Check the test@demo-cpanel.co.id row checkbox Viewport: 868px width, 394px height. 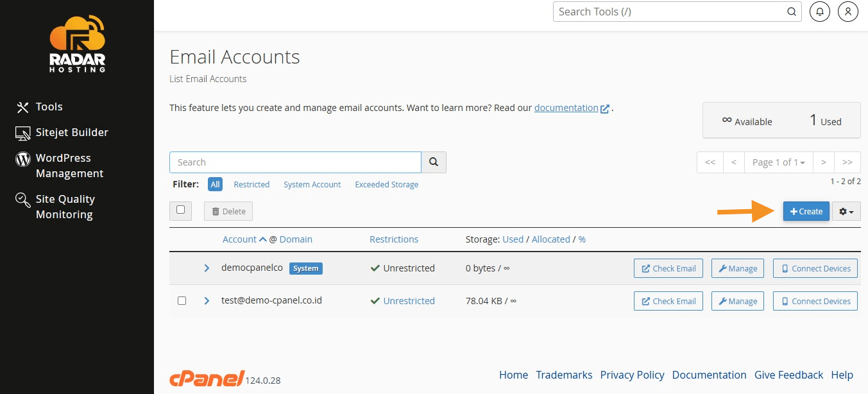coord(182,301)
